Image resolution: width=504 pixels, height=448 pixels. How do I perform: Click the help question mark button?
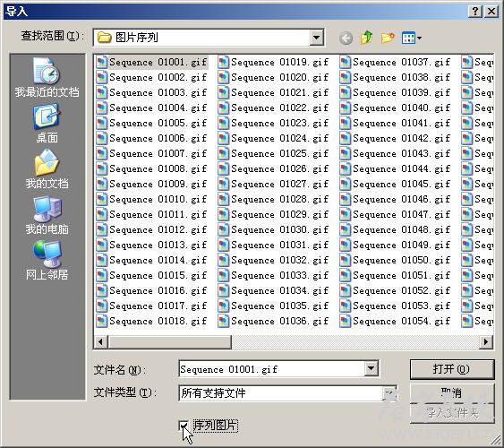click(475, 12)
